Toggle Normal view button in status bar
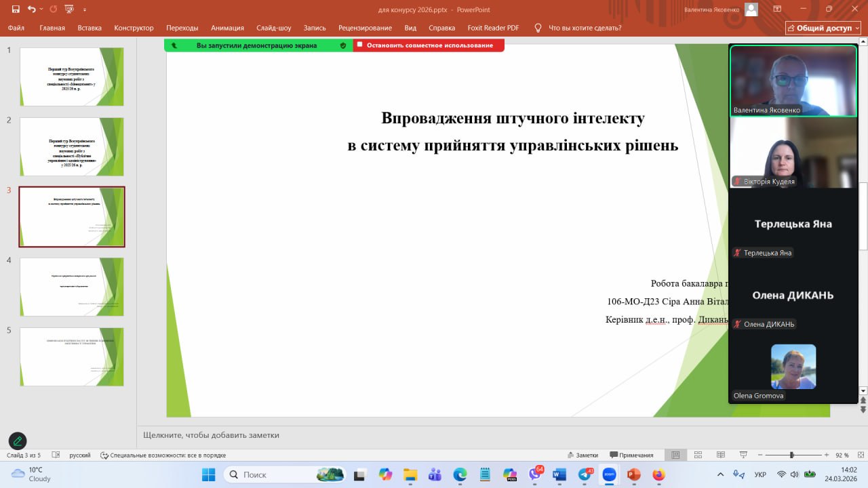 pyautogui.click(x=674, y=455)
